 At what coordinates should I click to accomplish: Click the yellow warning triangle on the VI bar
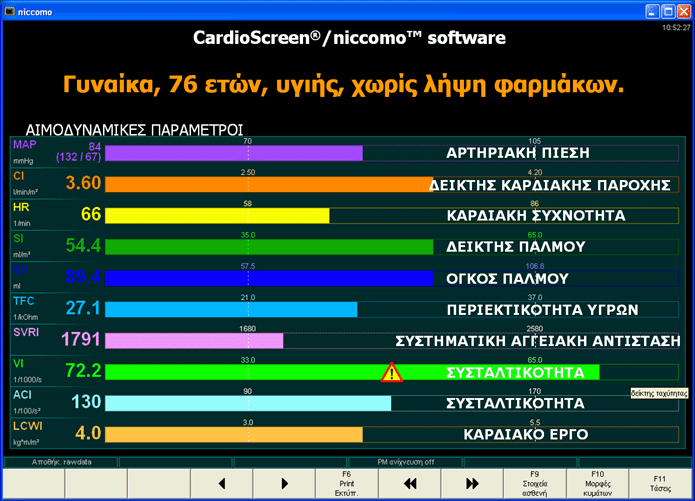(x=392, y=372)
